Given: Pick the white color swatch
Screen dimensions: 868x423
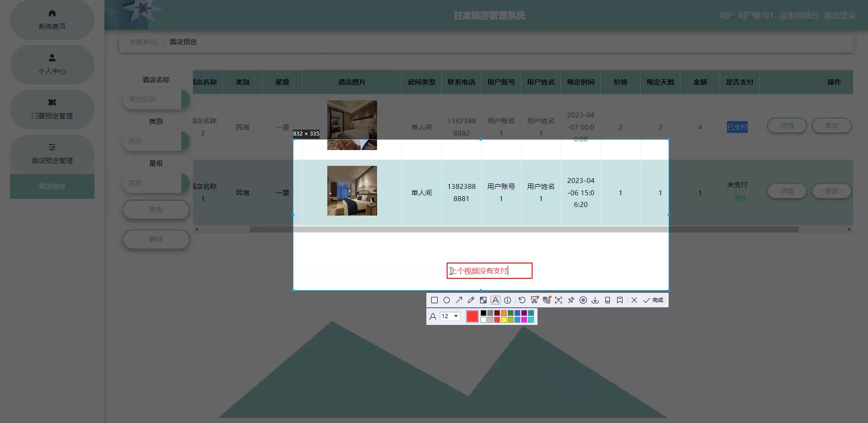Looking at the screenshot, I should click(x=483, y=320).
